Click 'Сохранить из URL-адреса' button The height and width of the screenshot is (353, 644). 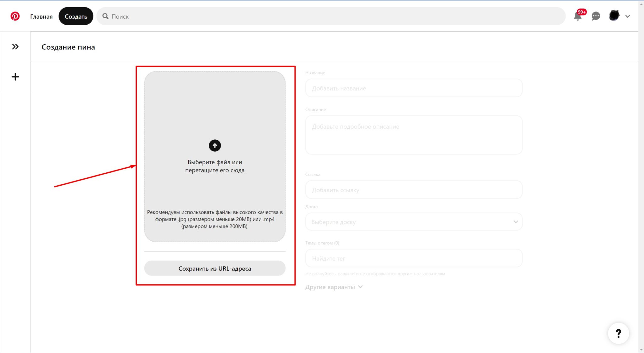215,268
